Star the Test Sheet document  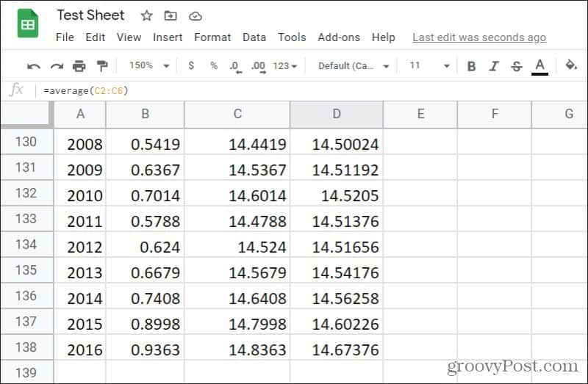tap(146, 15)
